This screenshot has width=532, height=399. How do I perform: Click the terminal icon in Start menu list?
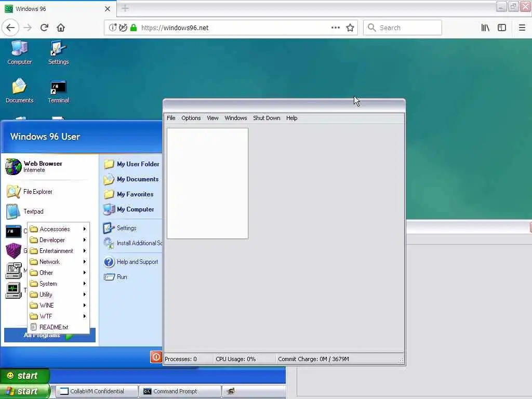[14, 231]
